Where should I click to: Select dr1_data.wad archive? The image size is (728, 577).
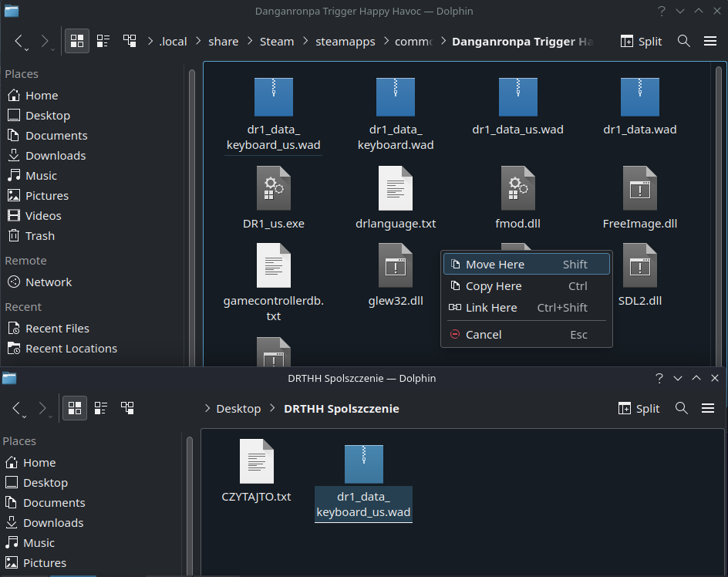640,107
